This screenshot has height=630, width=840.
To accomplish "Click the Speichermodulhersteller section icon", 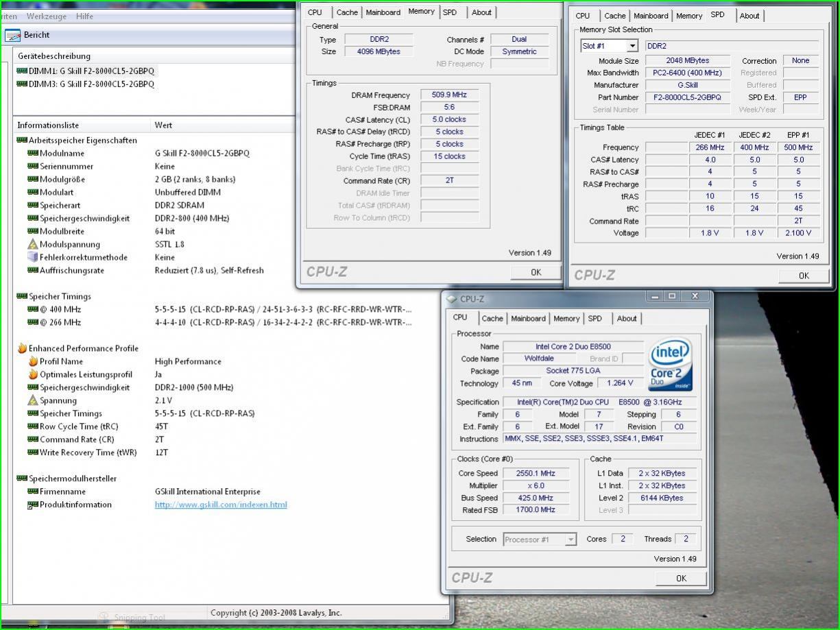I will pyautogui.click(x=22, y=478).
